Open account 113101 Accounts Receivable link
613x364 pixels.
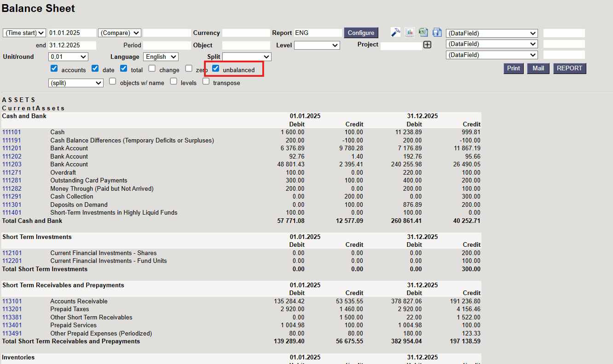[12, 301]
